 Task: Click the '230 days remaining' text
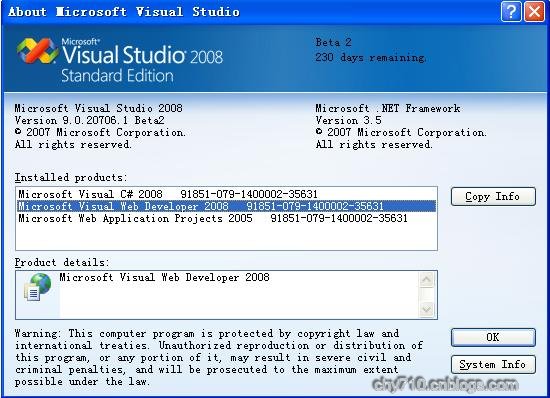[370, 57]
